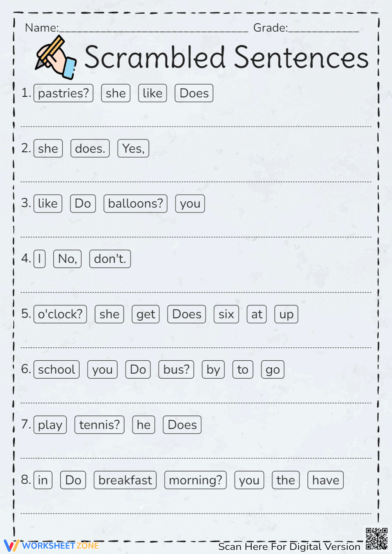Click the "balloons?" word tile
The height and width of the screenshot is (554, 392).
pos(135,204)
